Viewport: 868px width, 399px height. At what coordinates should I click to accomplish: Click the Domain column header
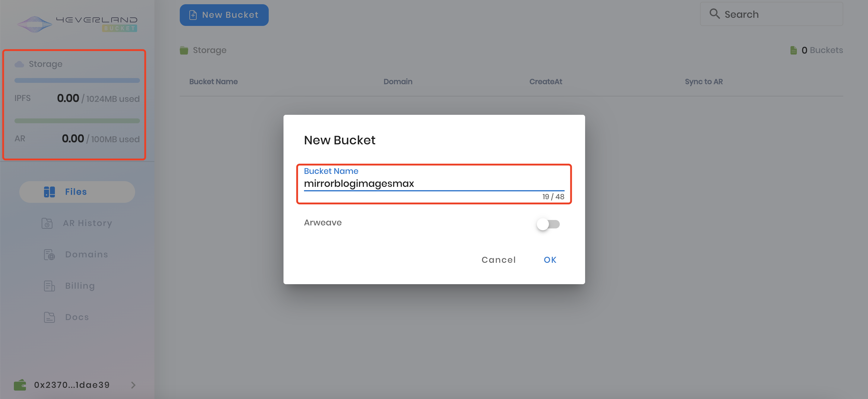(x=398, y=82)
